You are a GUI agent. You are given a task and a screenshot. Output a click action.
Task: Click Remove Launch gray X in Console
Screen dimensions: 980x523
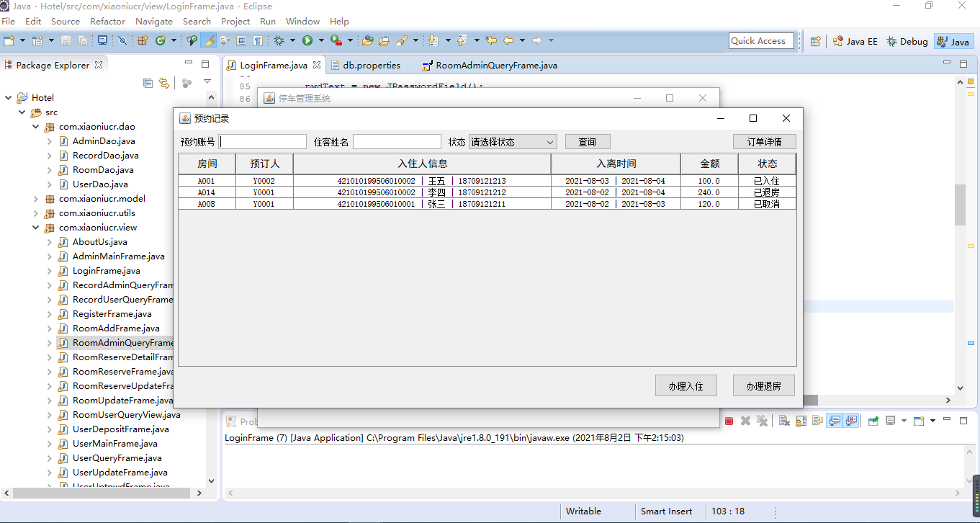pos(746,421)
